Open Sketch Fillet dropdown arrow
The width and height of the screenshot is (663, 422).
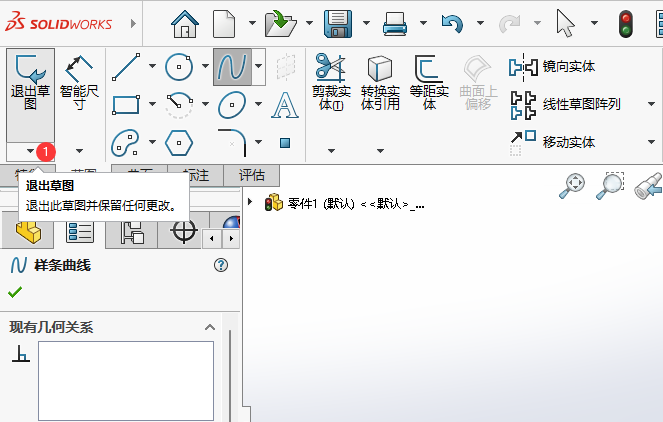point(258,142)
